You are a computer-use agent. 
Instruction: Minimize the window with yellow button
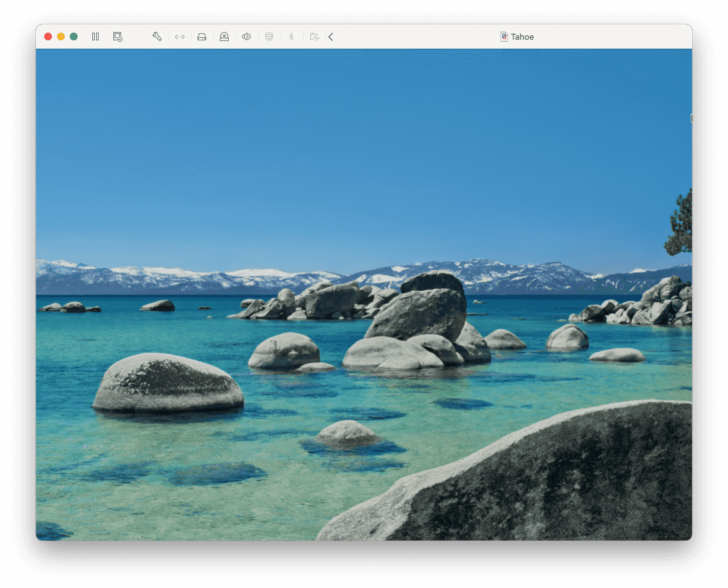click(61, 37)
